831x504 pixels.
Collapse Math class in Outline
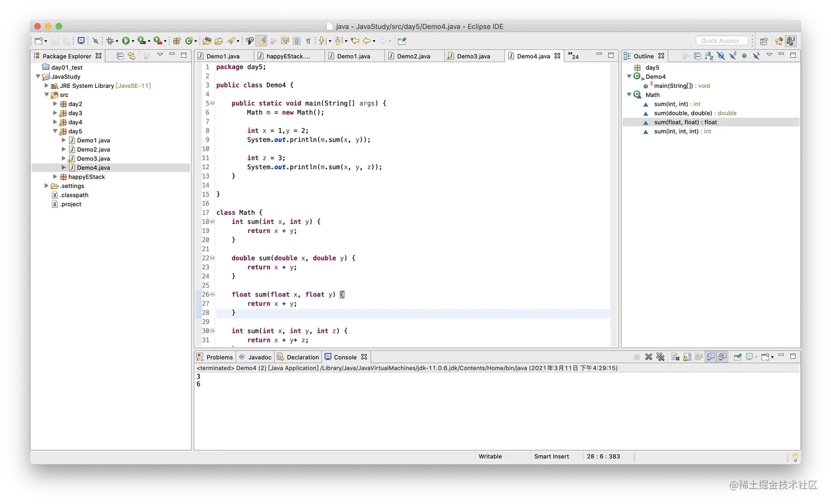pyautogui.click(x=629, y=95)
